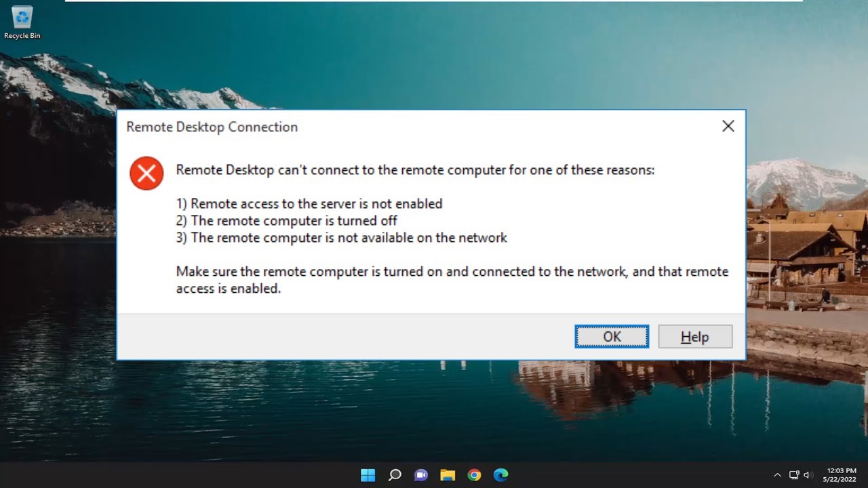Open File Explorer from the taskbar
The image size is (868, 488).
tap(448, 474)
